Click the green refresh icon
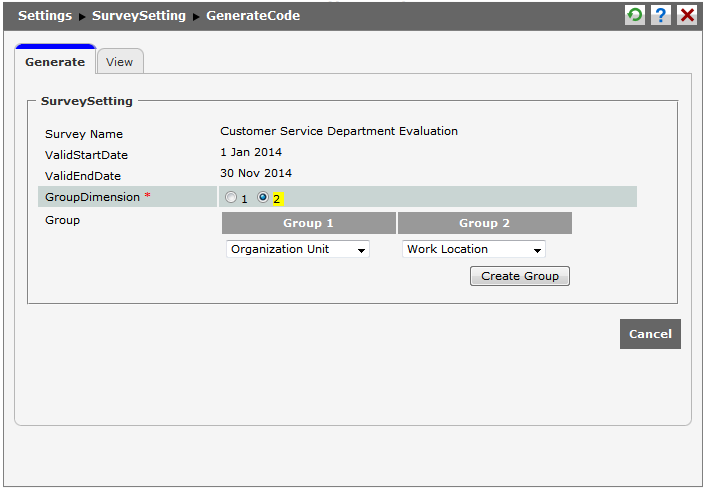 tap(634, 15)
